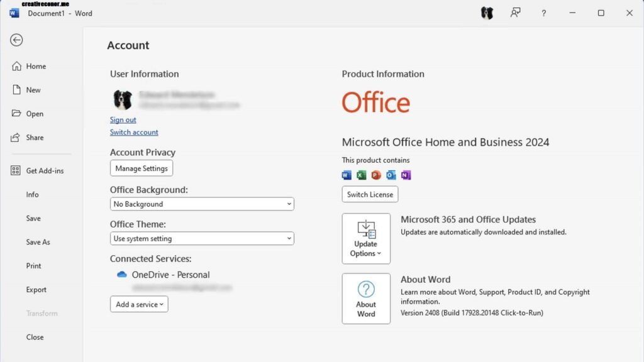This screenshot has height=362, width=644.
Task: Expand the Office Background dropdown
Action: coord(202,204)
